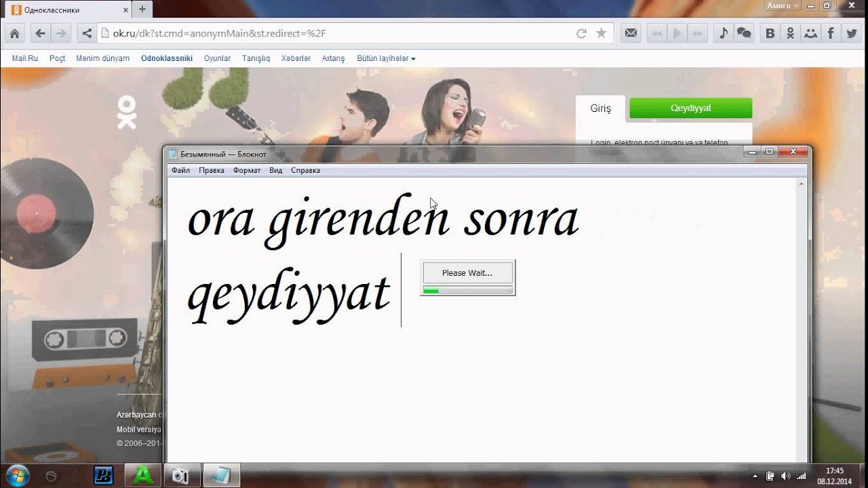Open the Facebook toolbar icon
The height and width of the screenshot is (488, 868).
(x=831, y=33)
